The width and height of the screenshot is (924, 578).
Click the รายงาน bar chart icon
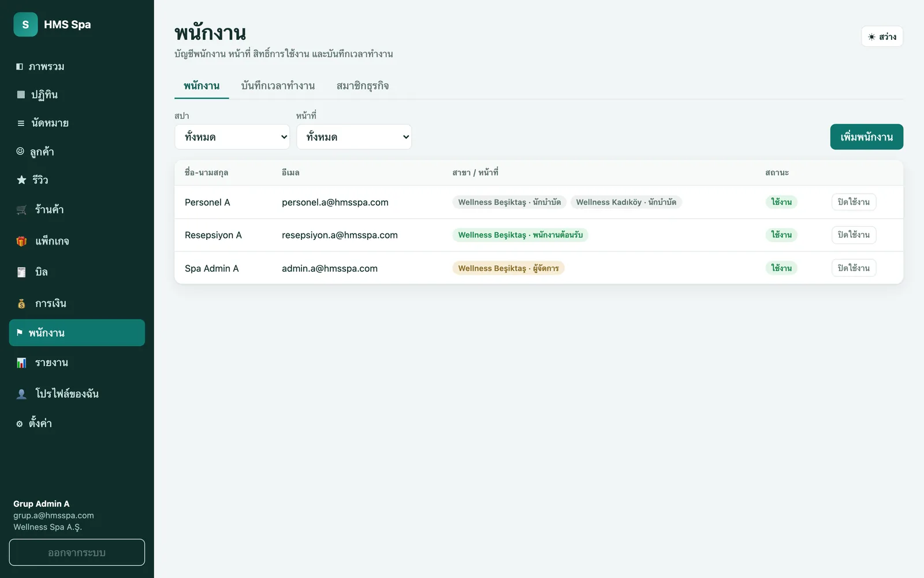(21, 363)
